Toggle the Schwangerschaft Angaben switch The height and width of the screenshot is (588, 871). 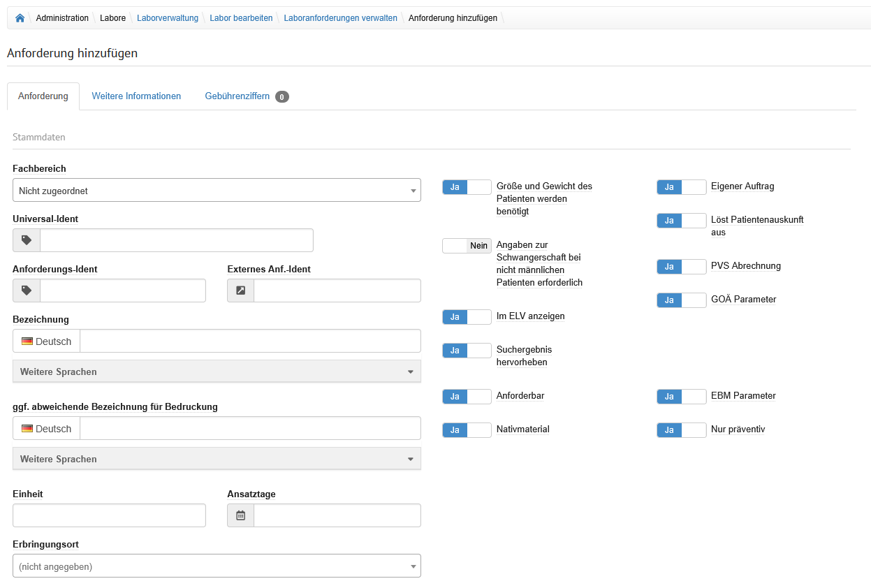[x=467, y=246]
